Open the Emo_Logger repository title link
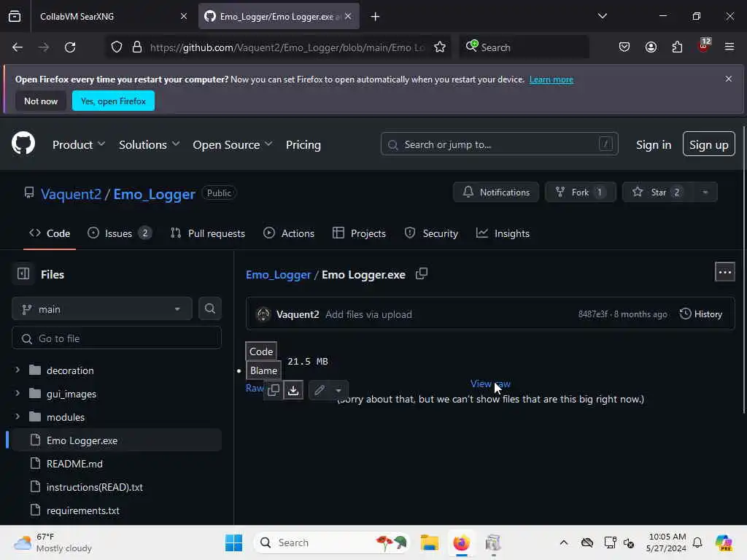747x560 pixels. pyautogui.click(x=155, y=194)
